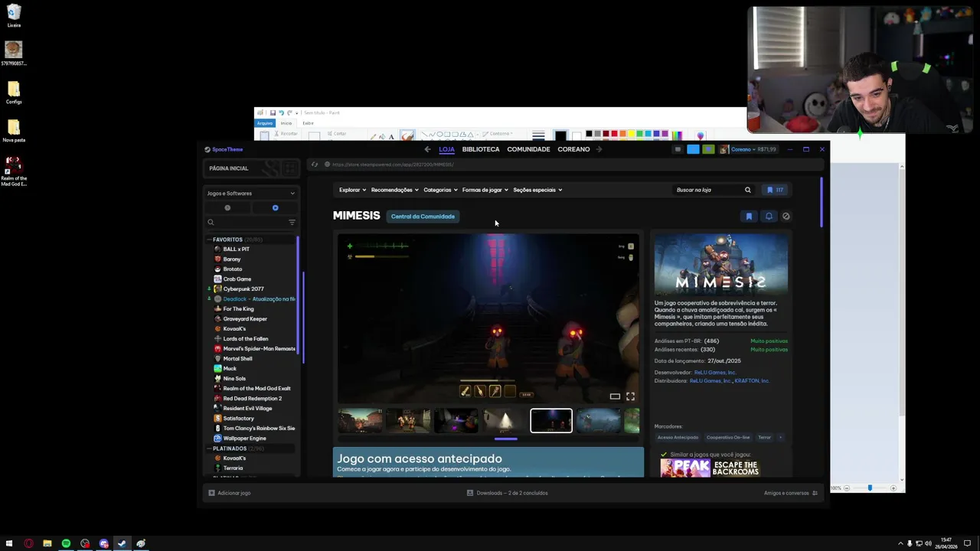The image size is (980, 551).
Task: Click the gray Steam header button left of blue square
Action: coord(678,150)
